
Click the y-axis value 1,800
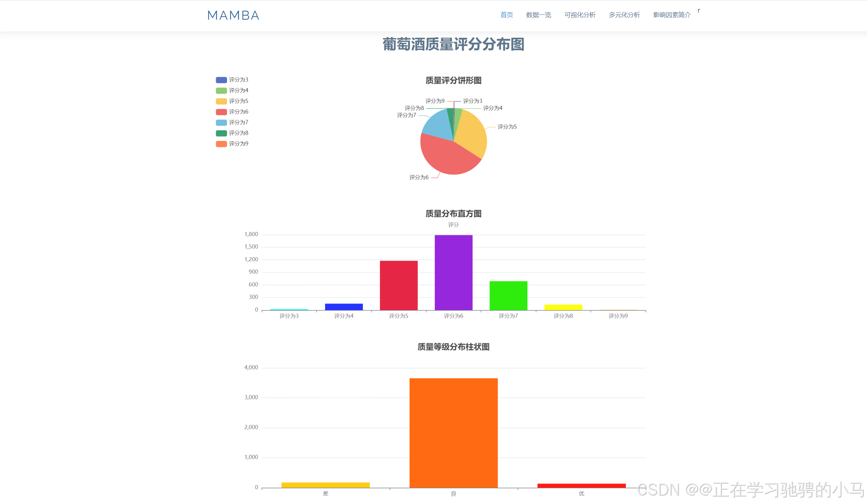pos(251,234)
